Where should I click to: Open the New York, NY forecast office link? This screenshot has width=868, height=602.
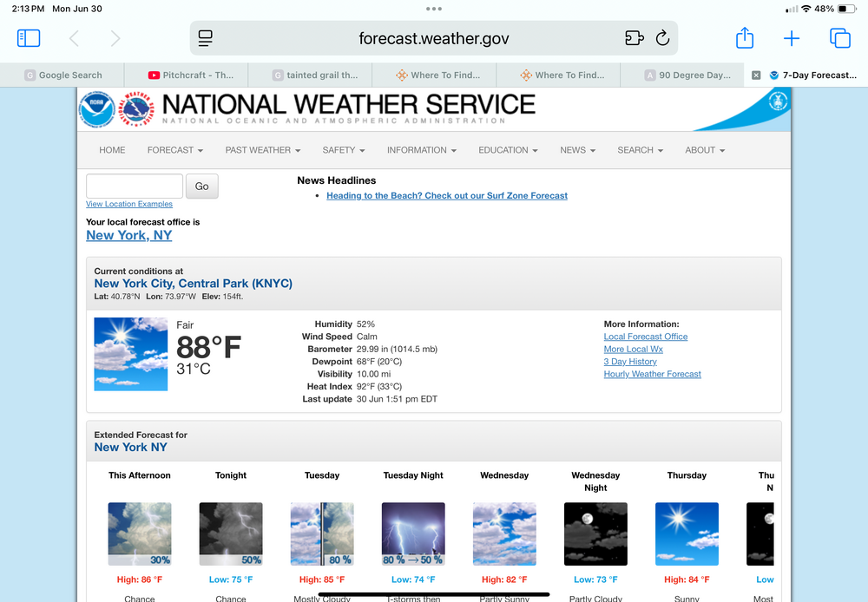[x=129, y=235]
